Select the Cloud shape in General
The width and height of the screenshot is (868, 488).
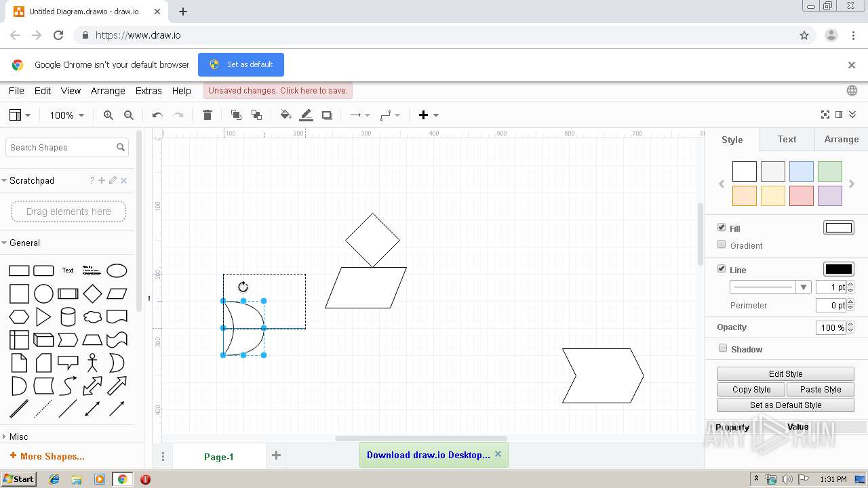coord(92,317)
